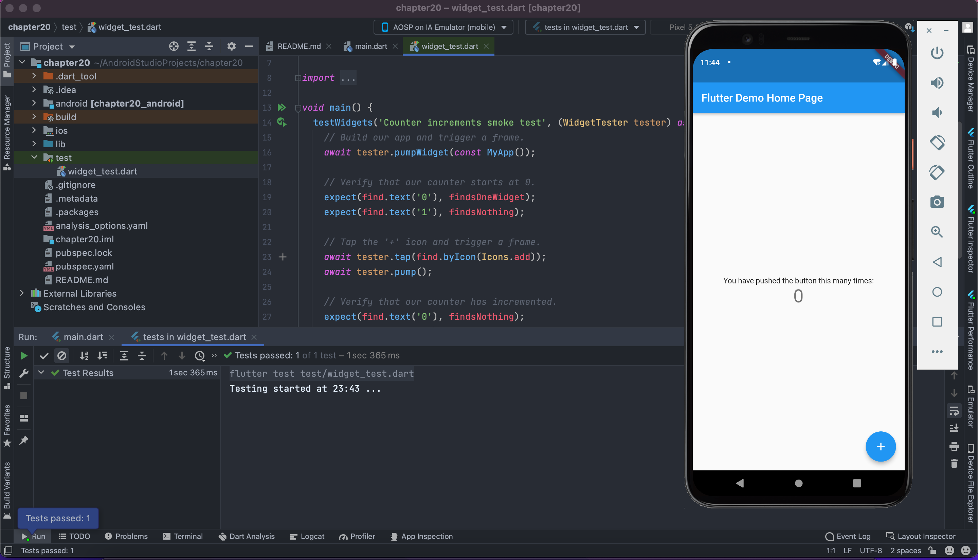Toggle alphabetical sorting of test results
The width and height of the screenshot is (978, 560).
pos(84,356)
